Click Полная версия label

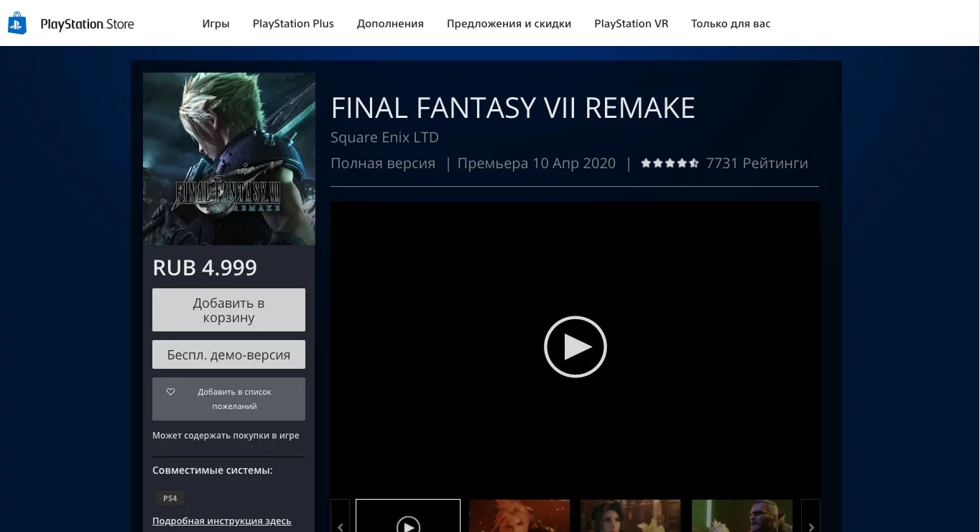pyautogui.click(x=383, y=163)
